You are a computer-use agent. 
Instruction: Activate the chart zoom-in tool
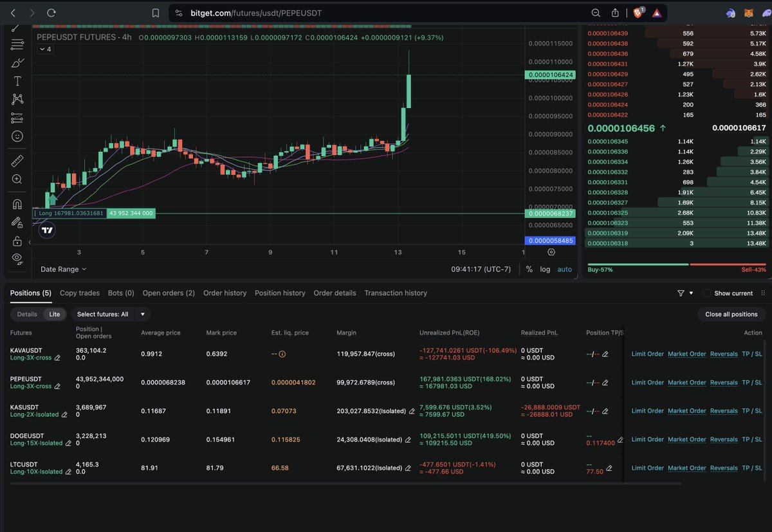coord(17,179)
